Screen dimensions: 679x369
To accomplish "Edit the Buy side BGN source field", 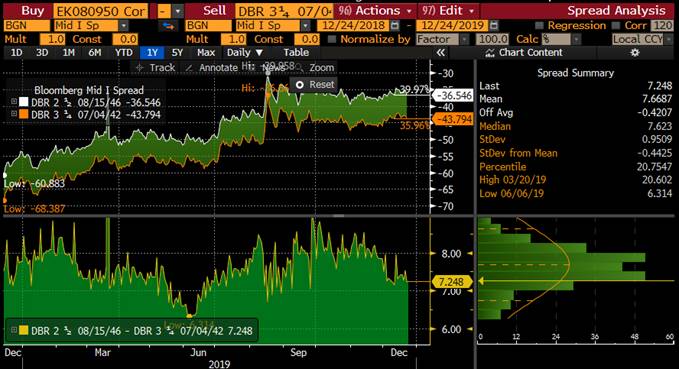I will (x=27, y=26).
